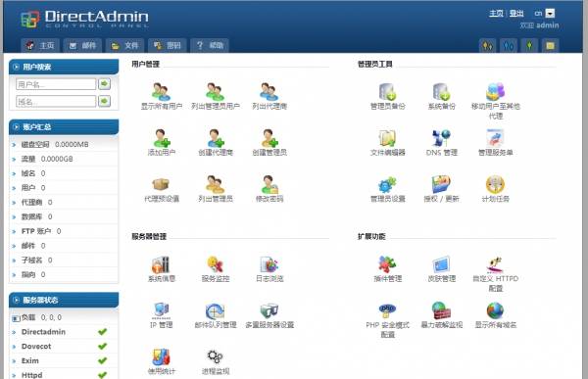Open 系统信息 icon
This screenshot has height=379, width=588.
point(162,264)
